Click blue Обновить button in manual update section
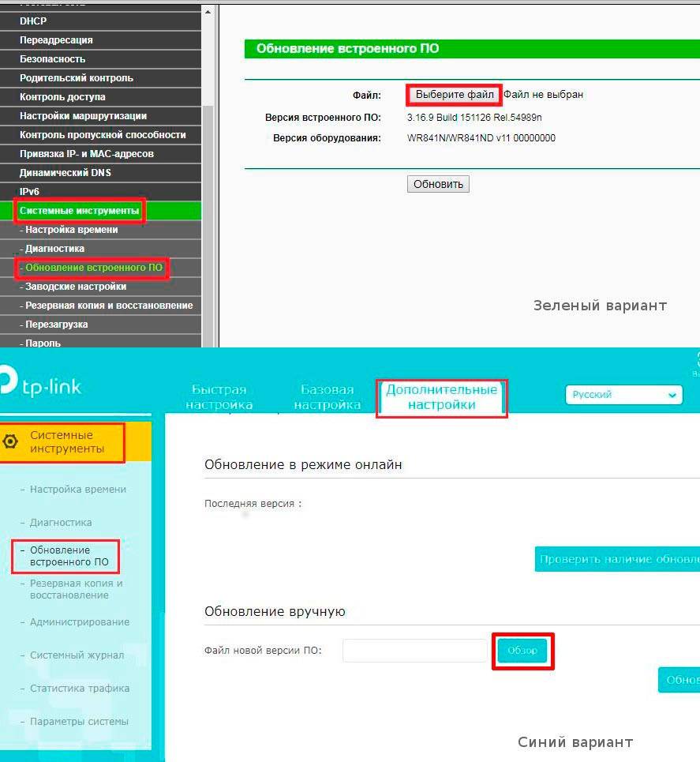 pyautogui.click(x=679, y=680)
